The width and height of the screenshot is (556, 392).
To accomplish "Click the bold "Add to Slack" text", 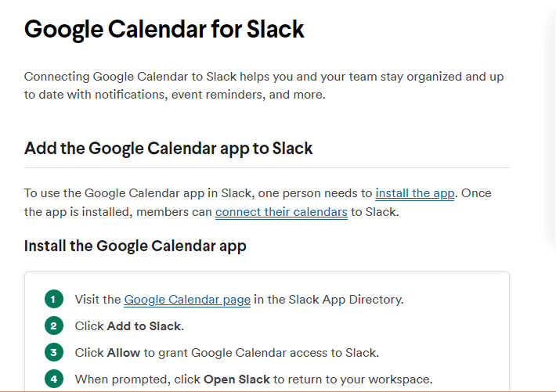I will pos(144,325).
